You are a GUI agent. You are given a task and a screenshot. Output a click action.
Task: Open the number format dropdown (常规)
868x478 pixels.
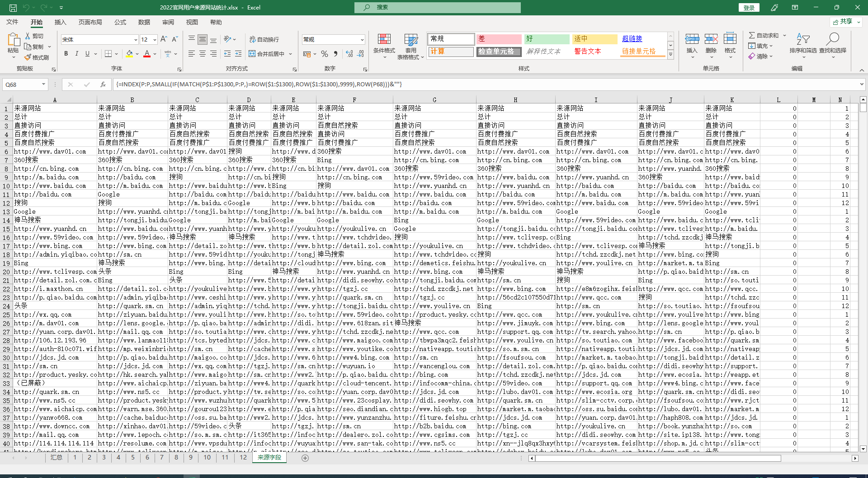[362, 40]
